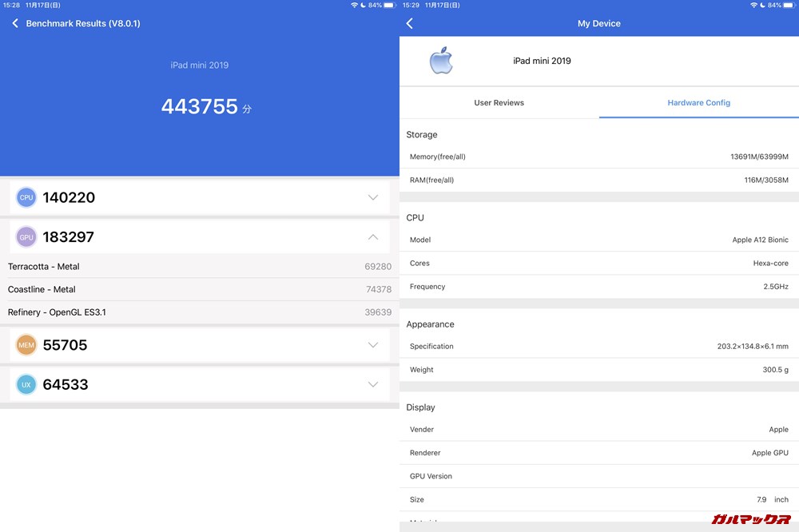Tap the back arrow on Benchmark Results screen
The width and height of the screenshot is (799, 532).
(x=15, y=23)
